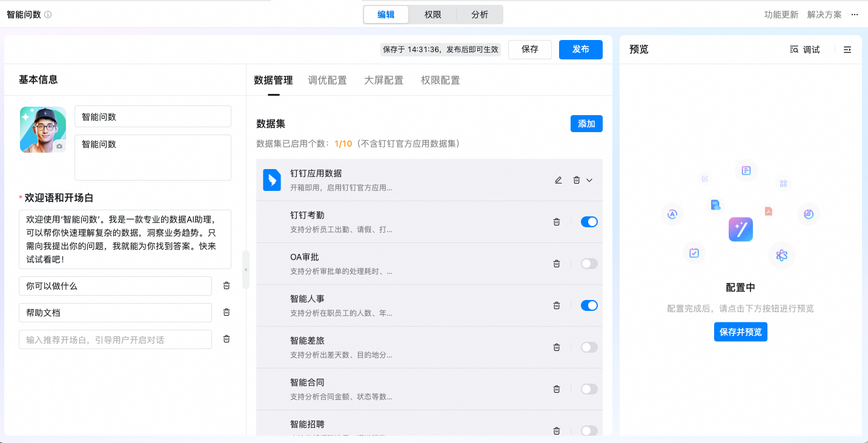Turn off the 智能人事 switch
The width and height of the screenshot is (868, 443).
(x=589, y=305)
